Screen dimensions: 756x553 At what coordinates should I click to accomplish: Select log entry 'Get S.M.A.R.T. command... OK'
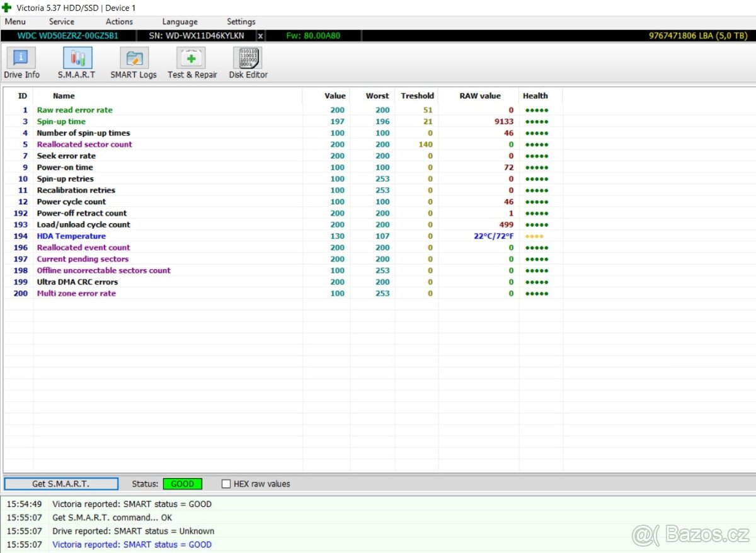coord(112,518)
